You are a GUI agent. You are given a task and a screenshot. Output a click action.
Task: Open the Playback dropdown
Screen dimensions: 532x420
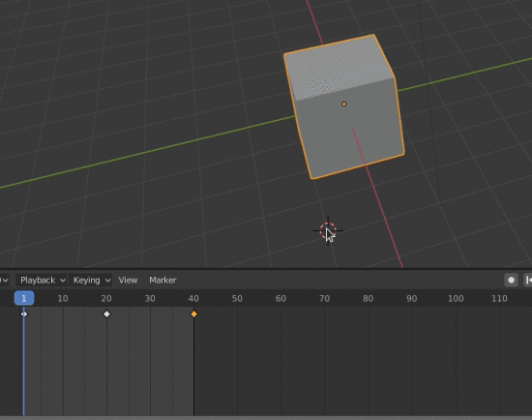(x=42, y=280)
